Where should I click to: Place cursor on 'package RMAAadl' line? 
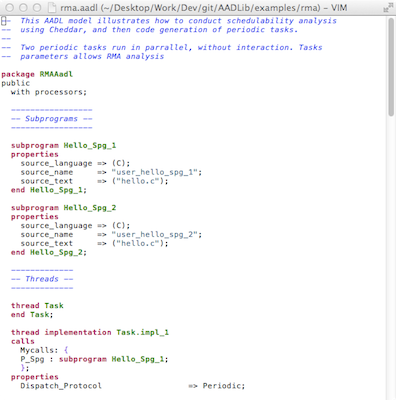coord(37,74)
